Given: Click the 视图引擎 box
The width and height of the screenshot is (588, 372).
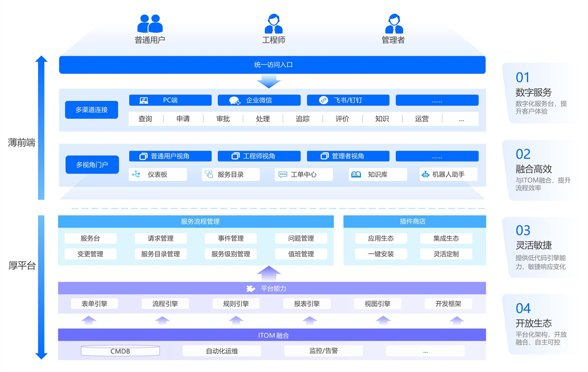Looking at the screenshot, I should [378, 304].
